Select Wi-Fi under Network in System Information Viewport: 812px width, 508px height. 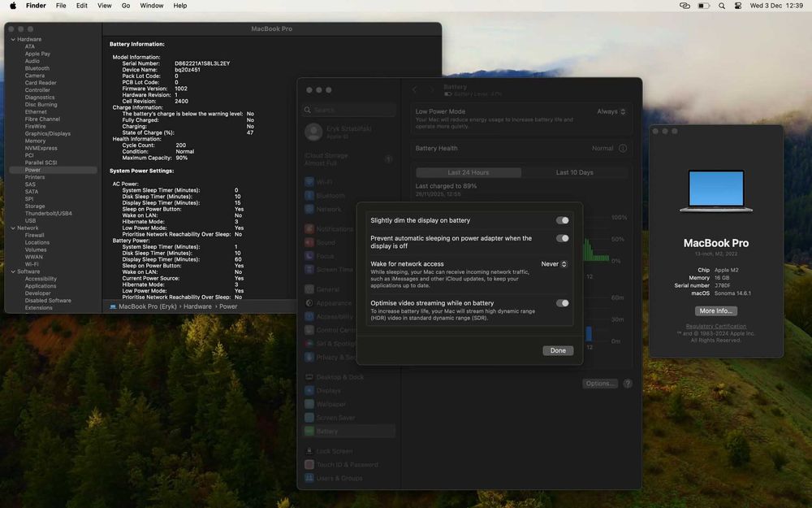click(32, 264)
